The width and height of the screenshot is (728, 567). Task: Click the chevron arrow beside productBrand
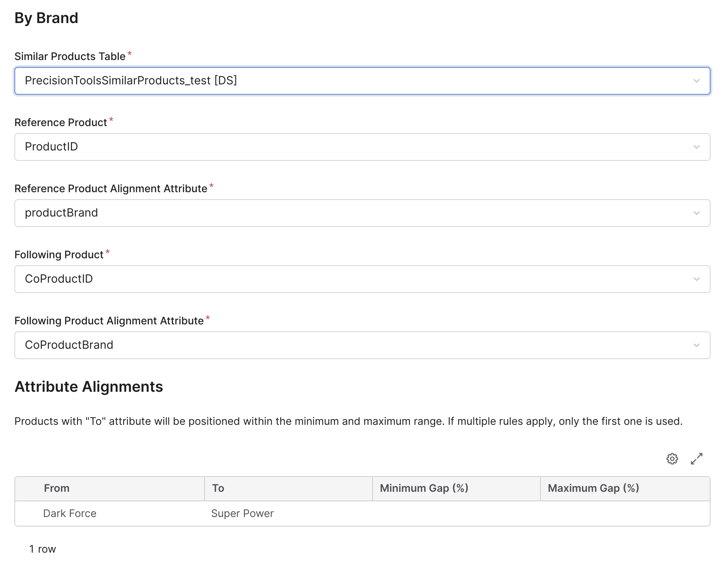coord(696,213)
